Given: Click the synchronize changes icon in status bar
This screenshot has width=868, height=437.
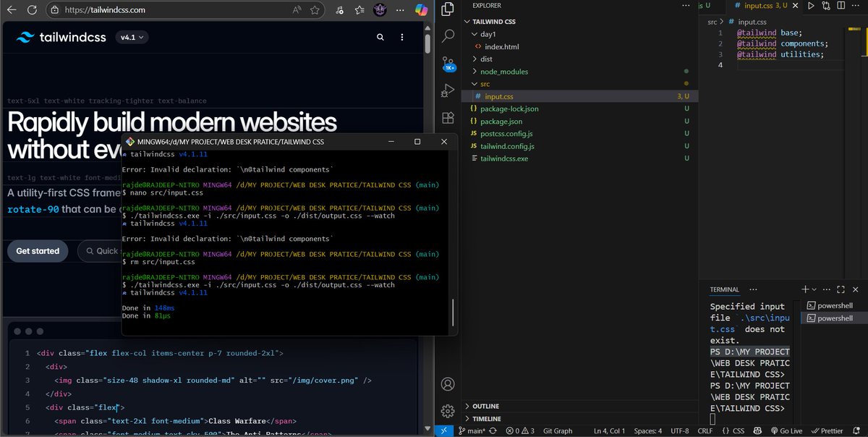Looking at the screenshot, I should coord(493,431).
